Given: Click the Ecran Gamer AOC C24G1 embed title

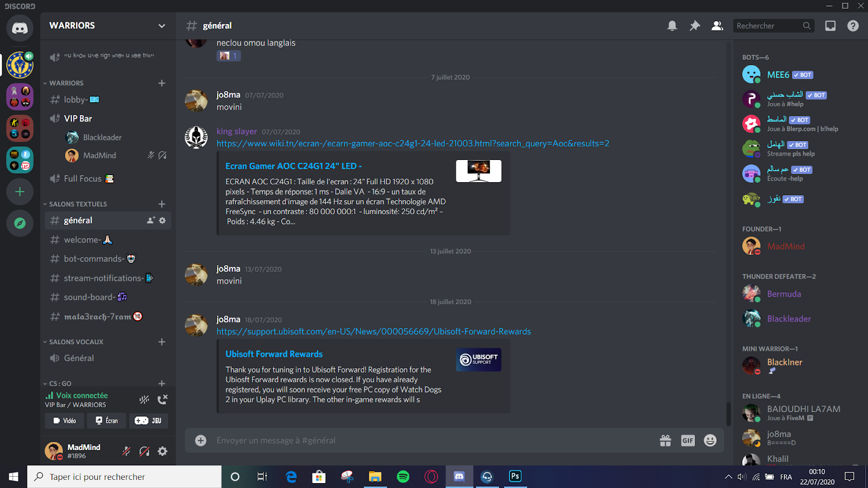Looking at the screenshot, I should click(293, 165).
